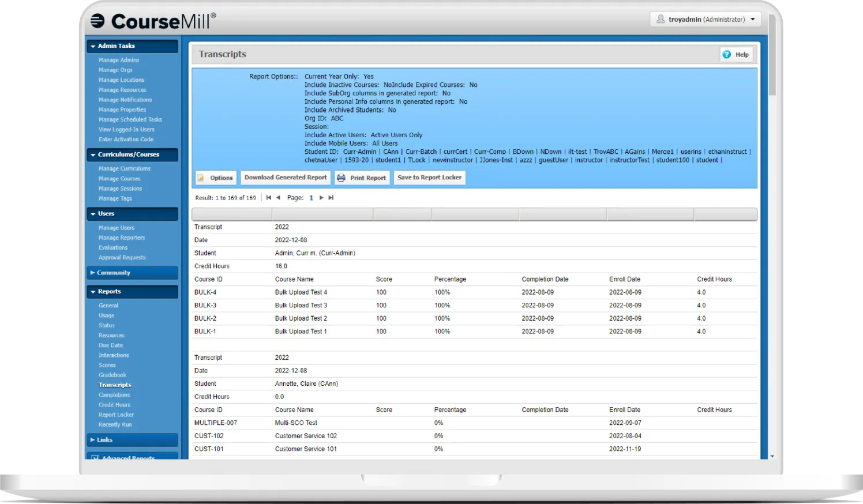
Task: Click Bulk Upload Test 3 course name
Action: pos(301,306)
